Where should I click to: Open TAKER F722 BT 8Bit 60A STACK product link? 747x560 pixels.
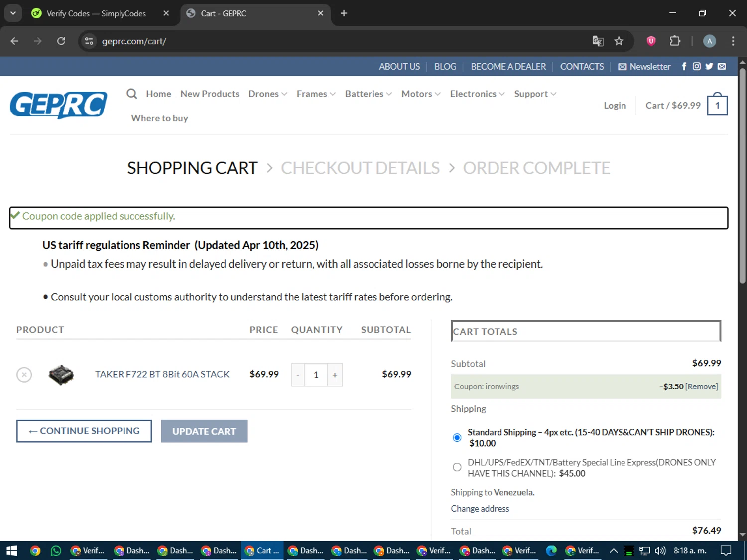(x=162, y=374)
